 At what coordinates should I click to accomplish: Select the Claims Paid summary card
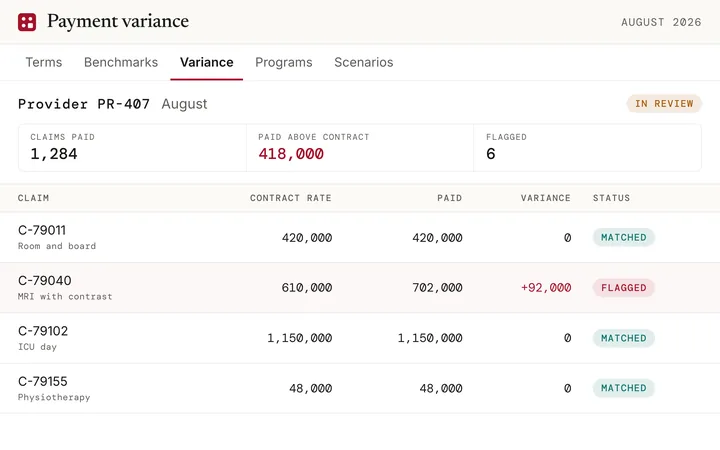[x=132, y=148]
